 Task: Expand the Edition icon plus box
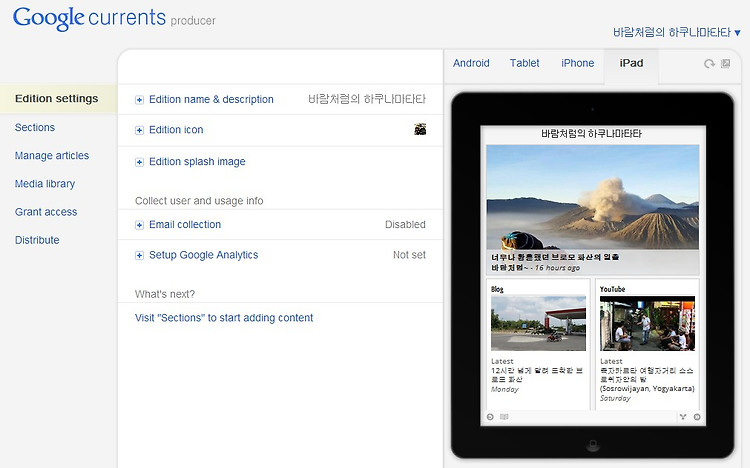tap(139, 130)
